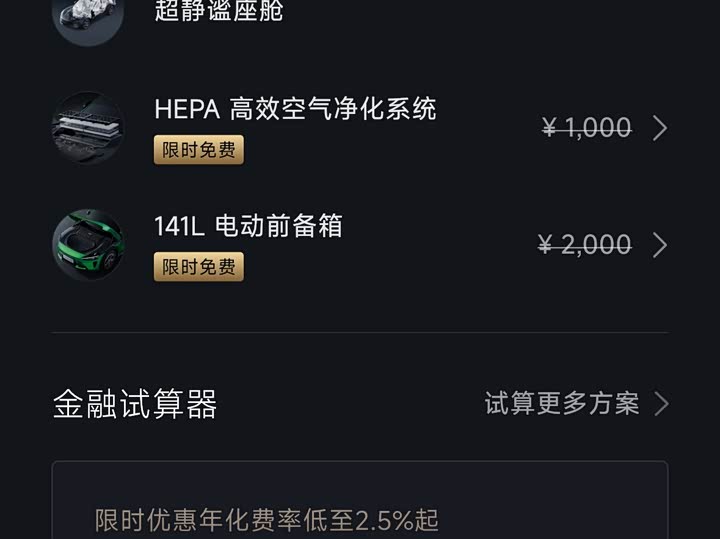Tap the HEPA air filter thumbnail
Image resolution: width=720 pixels, height=539 pixels.
coord(88,128)
